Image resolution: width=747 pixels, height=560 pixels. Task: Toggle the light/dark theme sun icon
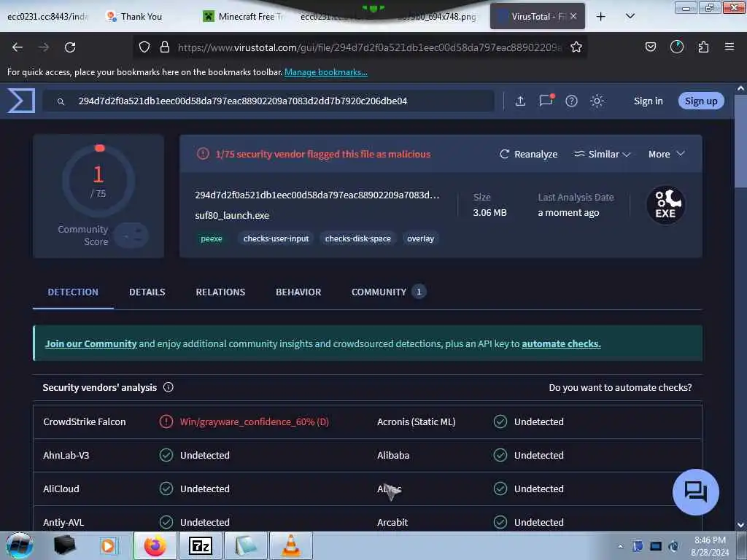pyautogui.click(x=597, y=101)
